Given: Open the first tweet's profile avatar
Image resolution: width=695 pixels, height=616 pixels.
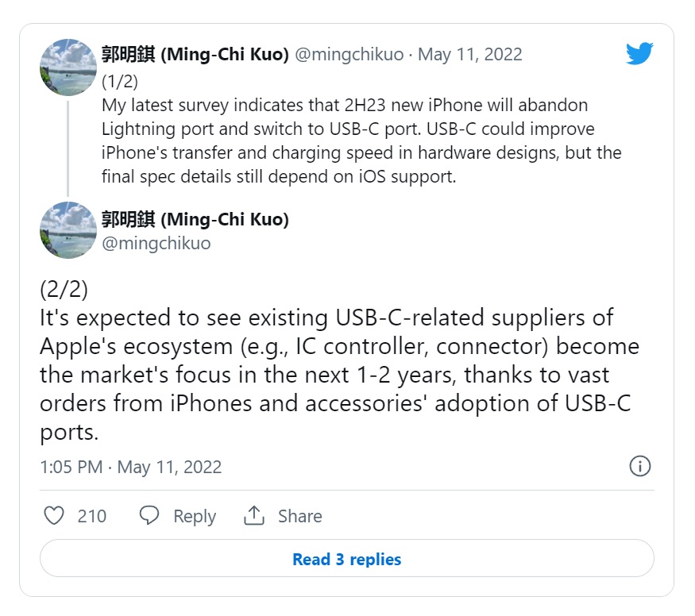Looking at the screenshot, I should (68, 67).
